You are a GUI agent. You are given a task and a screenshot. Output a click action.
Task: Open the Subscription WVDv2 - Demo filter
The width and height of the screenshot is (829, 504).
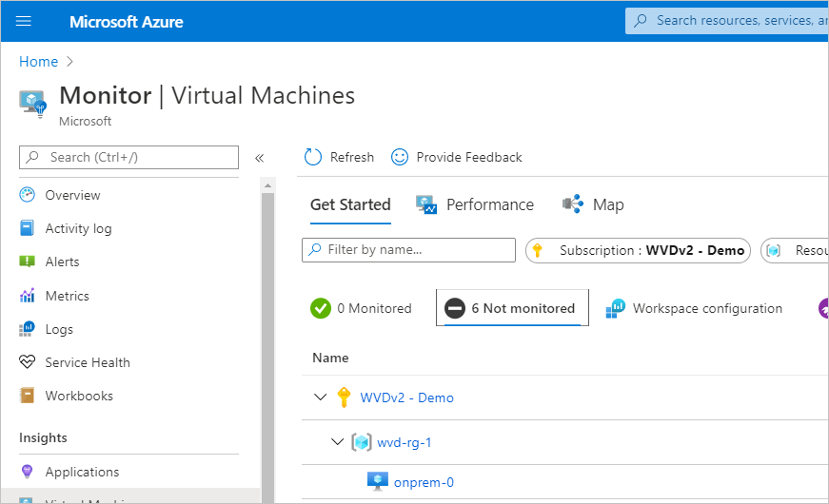pos(638,250)
